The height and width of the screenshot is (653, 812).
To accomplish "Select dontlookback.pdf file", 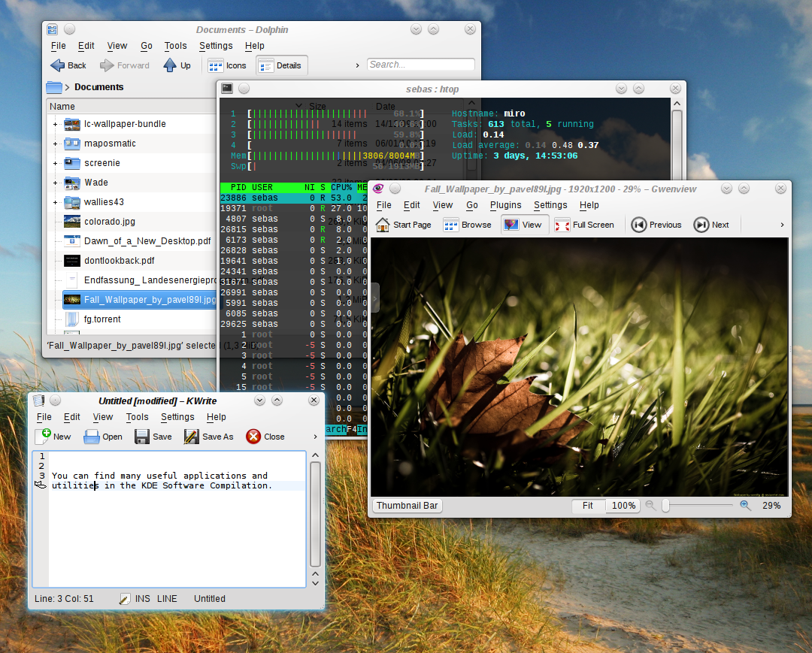I will click(119, 261).
